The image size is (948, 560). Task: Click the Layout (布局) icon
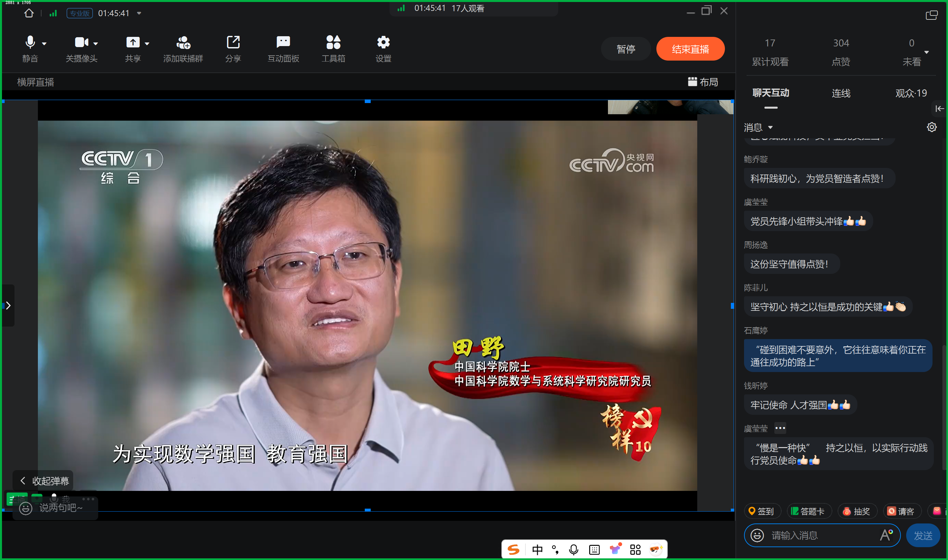click(x=692, y=82)
